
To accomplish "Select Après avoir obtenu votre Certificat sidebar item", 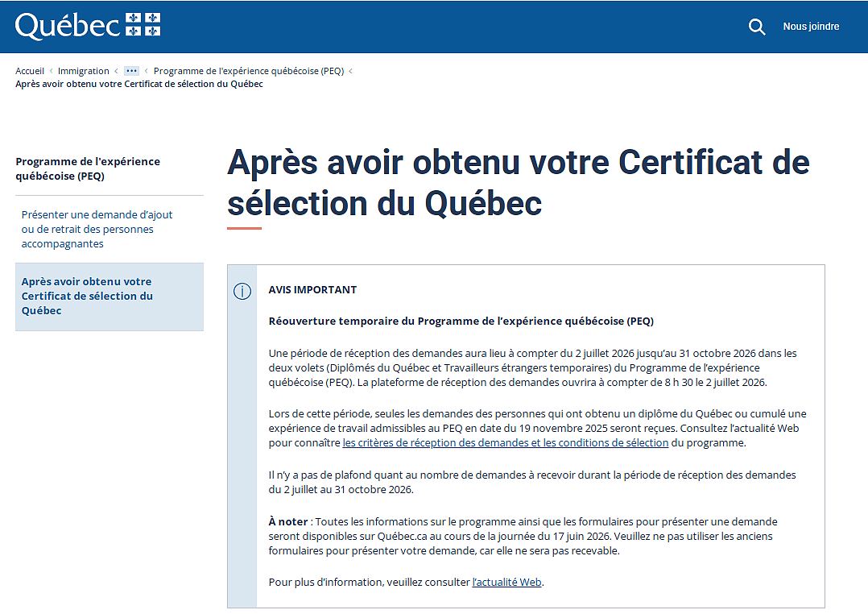I will pyautogui.click(x=110, y=297).
